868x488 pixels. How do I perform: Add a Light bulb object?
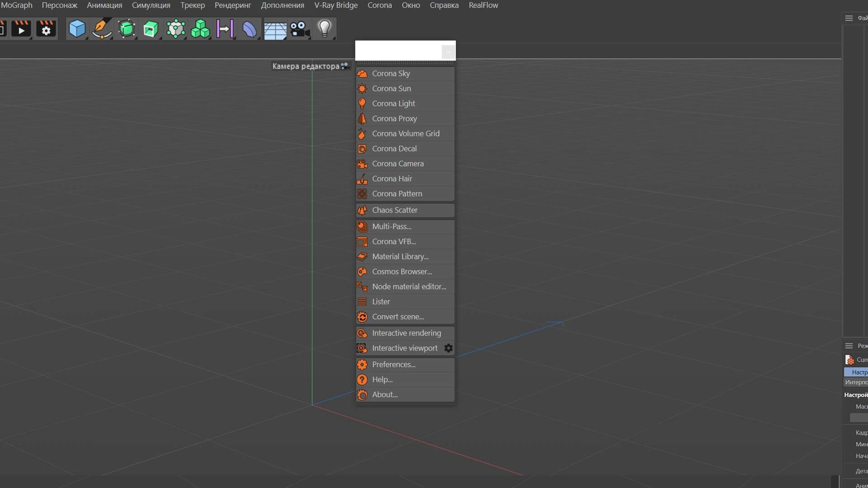point(325,29)
